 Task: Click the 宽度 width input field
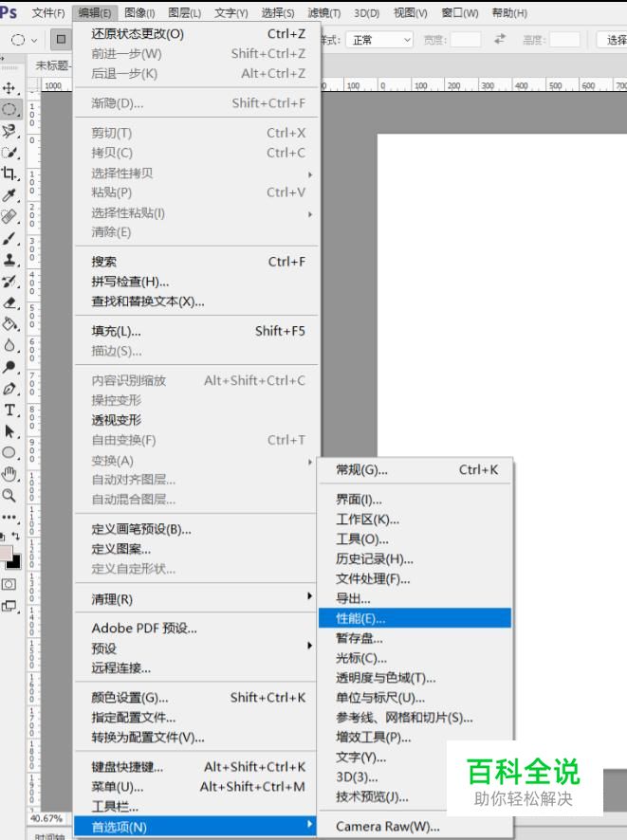[465, 40]
